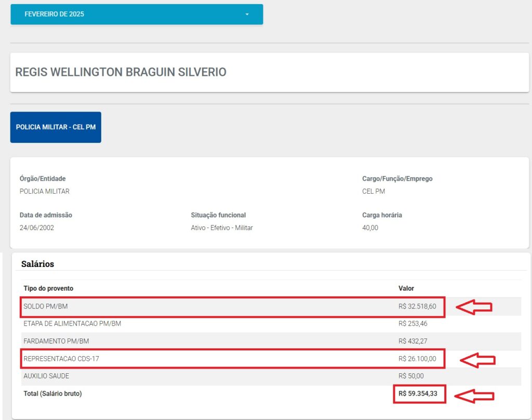Click the Salários section heading
Screen dimensions: 532x420
pos(37,264)
